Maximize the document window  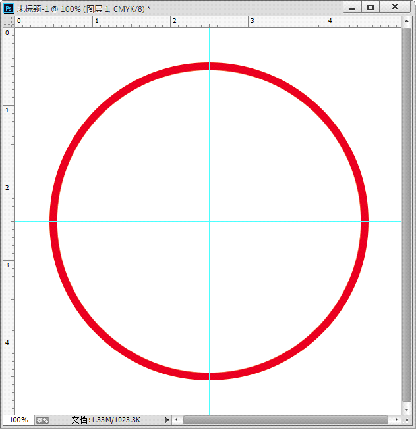(370, 7)
